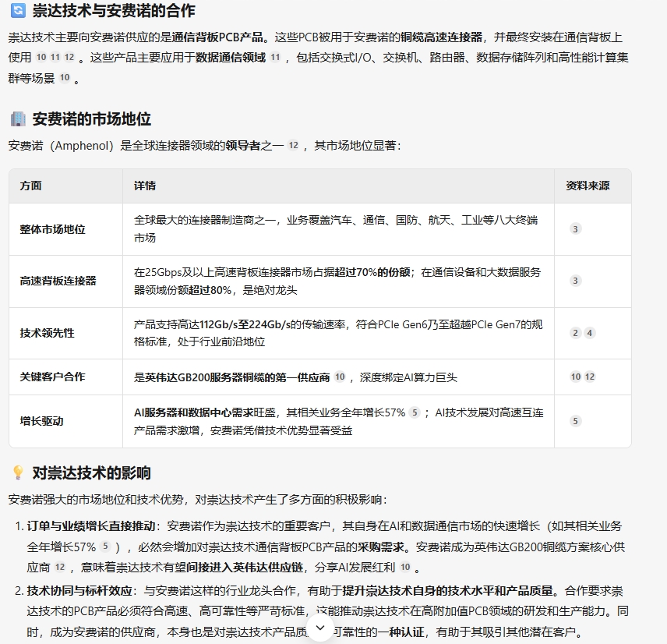
Task: Click bold text '铜缆高速连接器'
Action: click(x=441, y=37)
